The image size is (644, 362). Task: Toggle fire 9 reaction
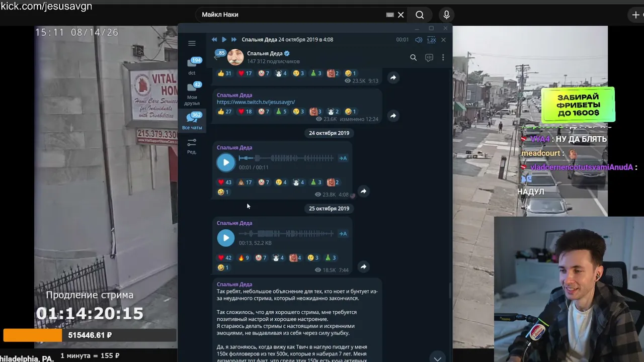[244, 257]
